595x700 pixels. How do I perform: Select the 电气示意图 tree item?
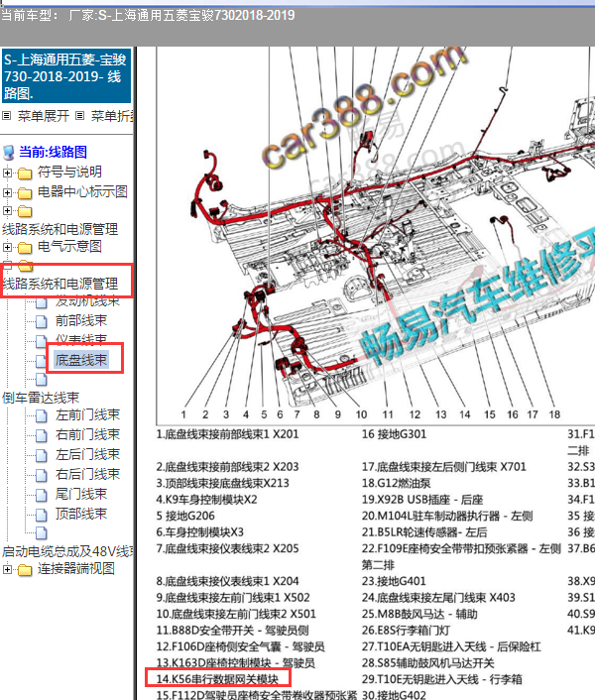tap(69, 246)
